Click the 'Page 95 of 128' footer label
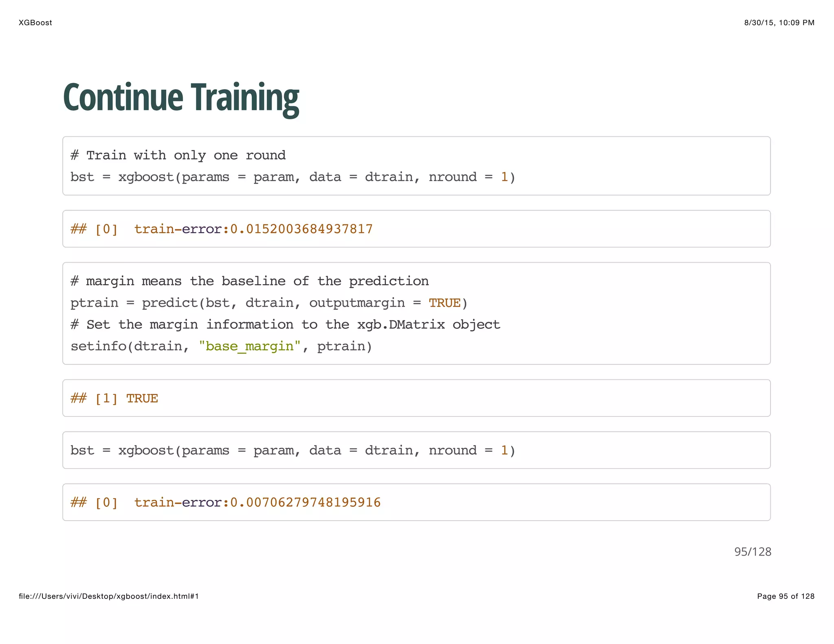 point(786,596)
